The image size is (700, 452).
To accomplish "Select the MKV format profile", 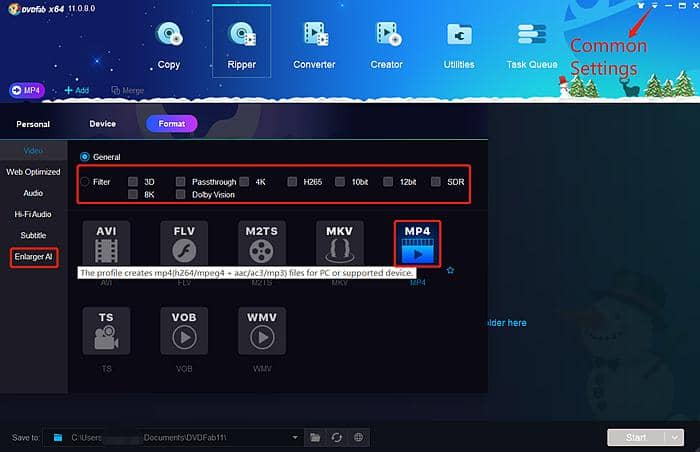I will coord(339,243).
